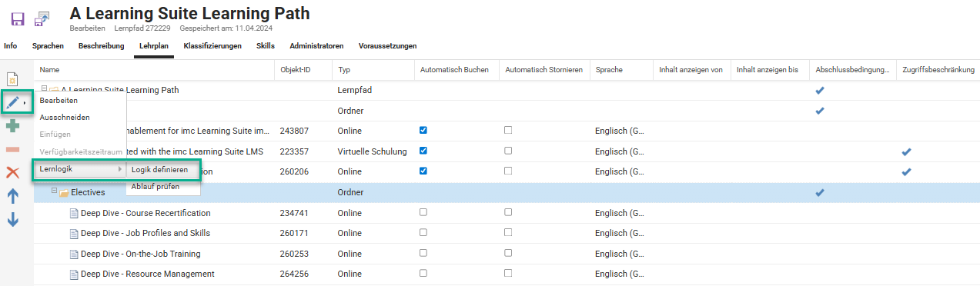Check Automatisch Stornieren for On-the-Job Training
This screenshot has height=286, width=980.
(x=508, y=253)
